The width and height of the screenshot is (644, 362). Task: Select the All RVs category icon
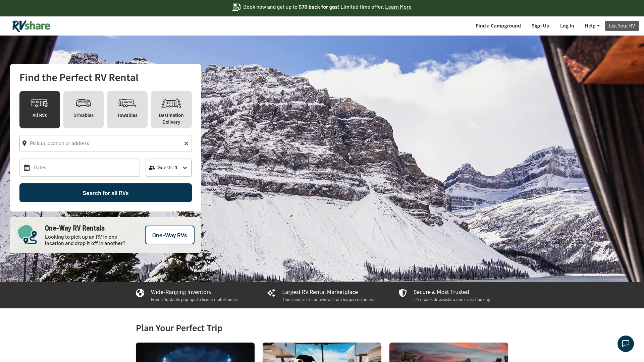39,103
